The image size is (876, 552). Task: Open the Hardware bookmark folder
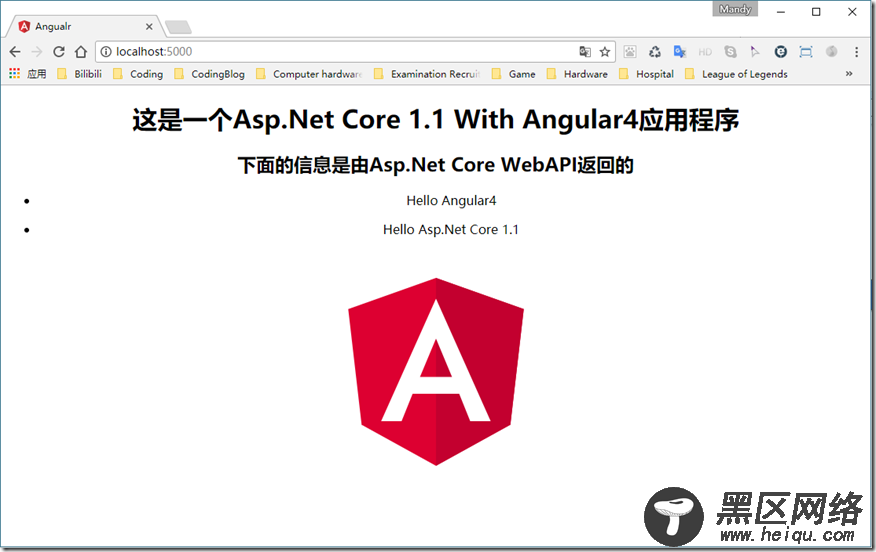point(577,74)
